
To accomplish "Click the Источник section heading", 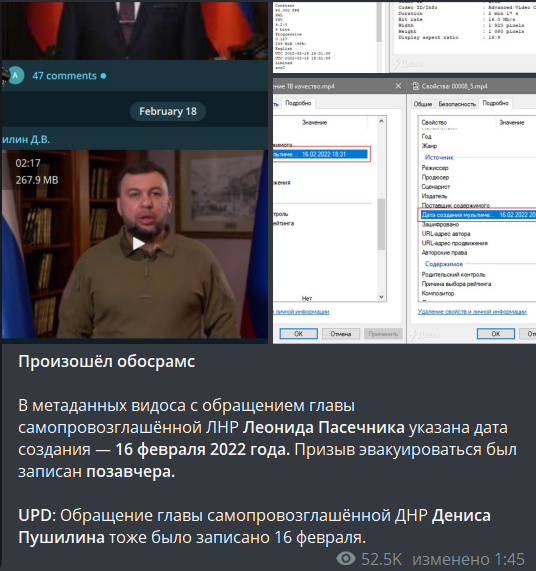I will [439, 157].
